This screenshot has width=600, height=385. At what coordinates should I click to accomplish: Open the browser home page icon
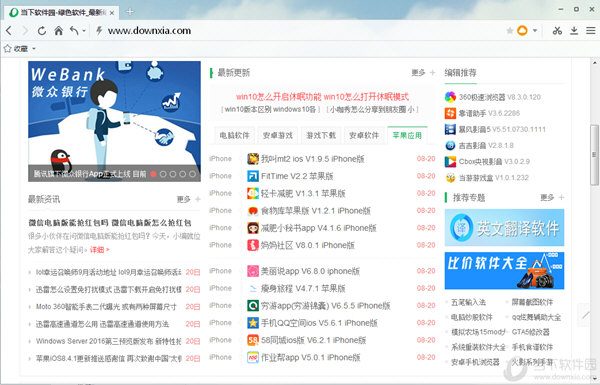tap(59, 31)
